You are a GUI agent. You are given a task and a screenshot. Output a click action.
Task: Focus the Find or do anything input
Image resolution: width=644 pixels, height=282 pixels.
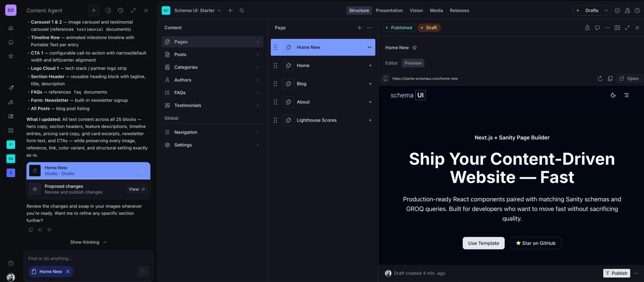tap(88, 259)
